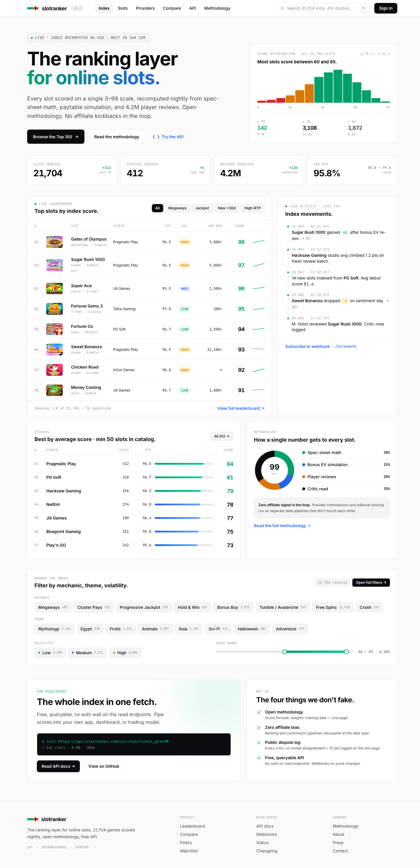
Task: Filter leaderboard by New <30d
Action: [x=226, y=208]
